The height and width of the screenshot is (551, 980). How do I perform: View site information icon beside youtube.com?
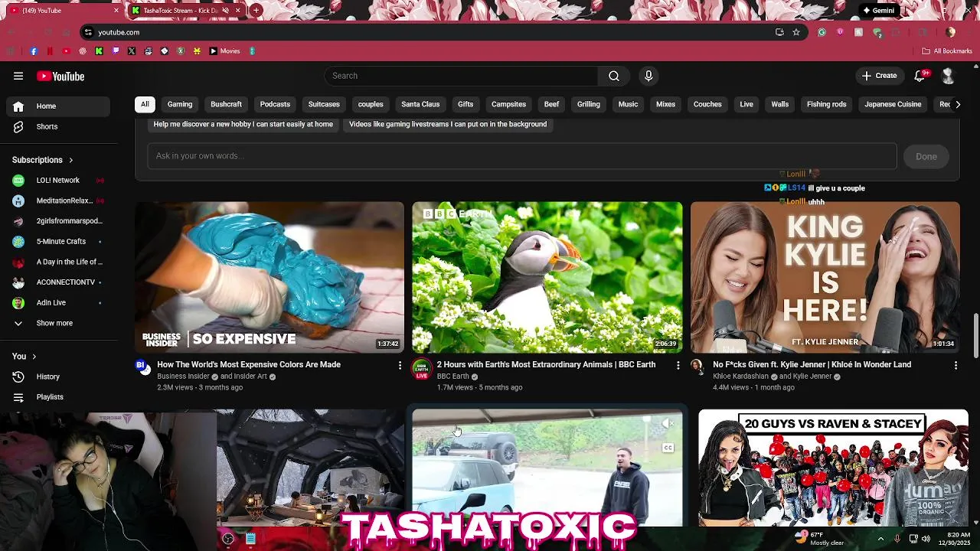pyautogui.click(x=88, y=32)
